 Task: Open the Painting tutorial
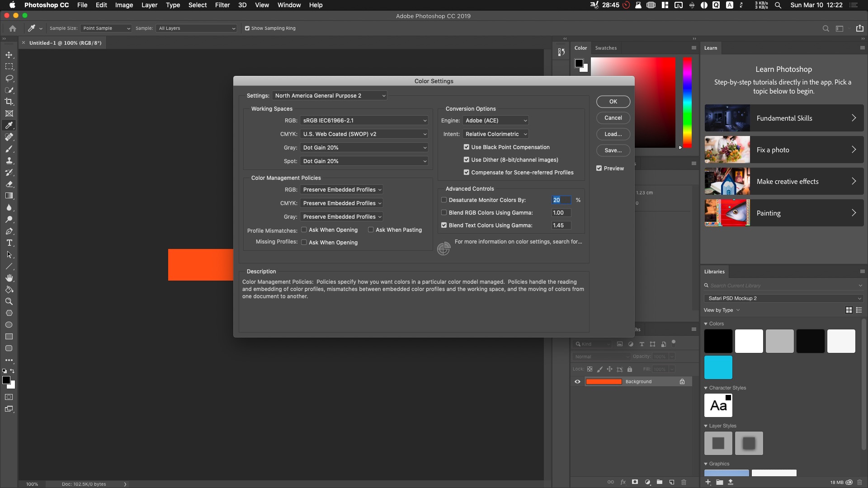(x=784, y=213)
